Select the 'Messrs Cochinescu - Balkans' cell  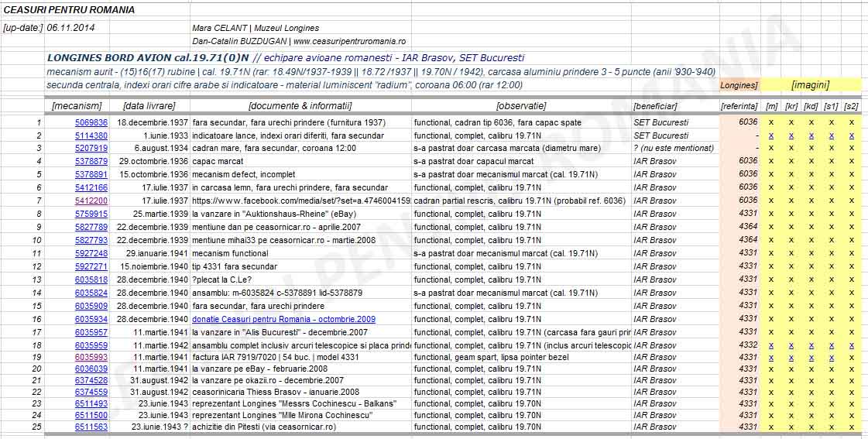(x=300, y=403)
